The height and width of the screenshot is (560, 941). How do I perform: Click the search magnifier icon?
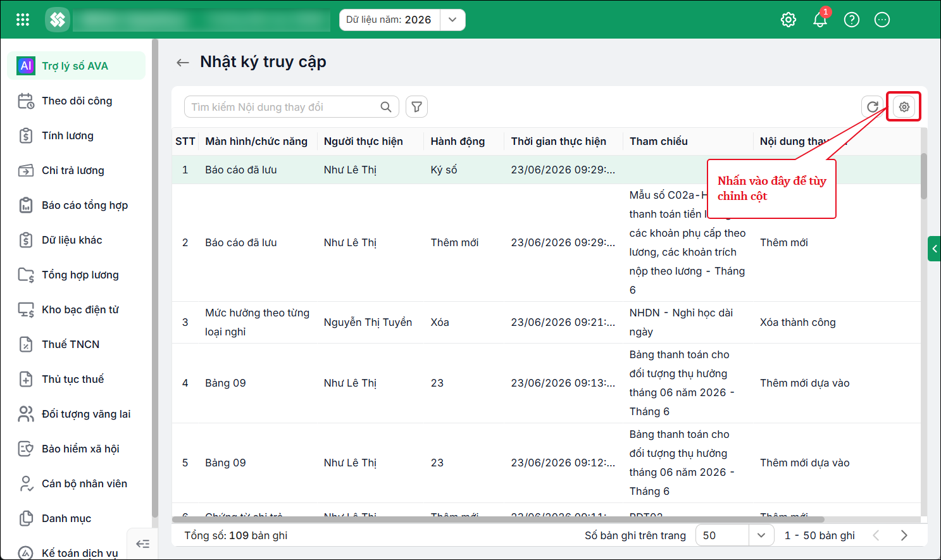(386, 107)
